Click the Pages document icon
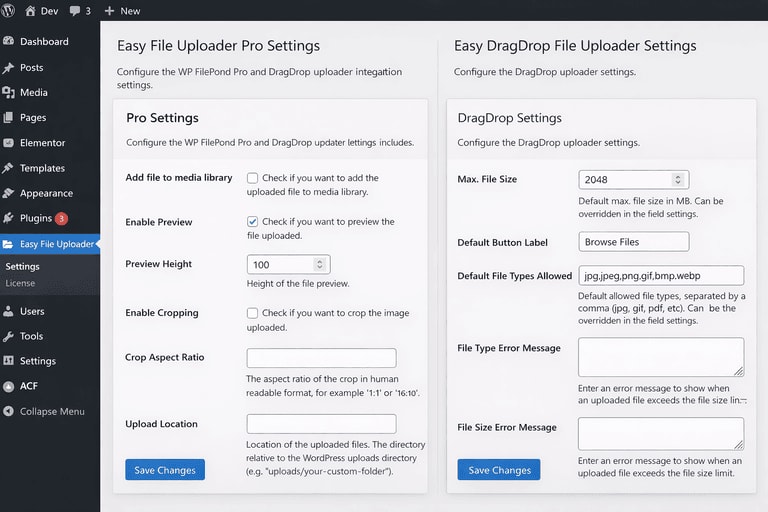The image size is (768, 512). click(x=8, y=118)
